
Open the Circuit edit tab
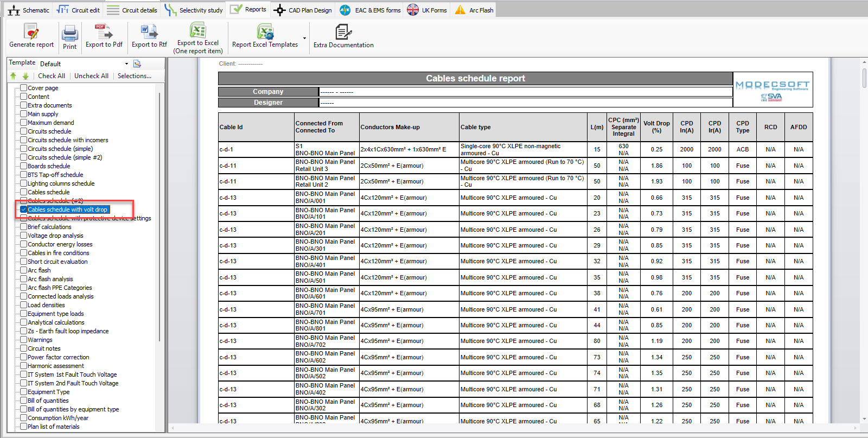[78, 10]
